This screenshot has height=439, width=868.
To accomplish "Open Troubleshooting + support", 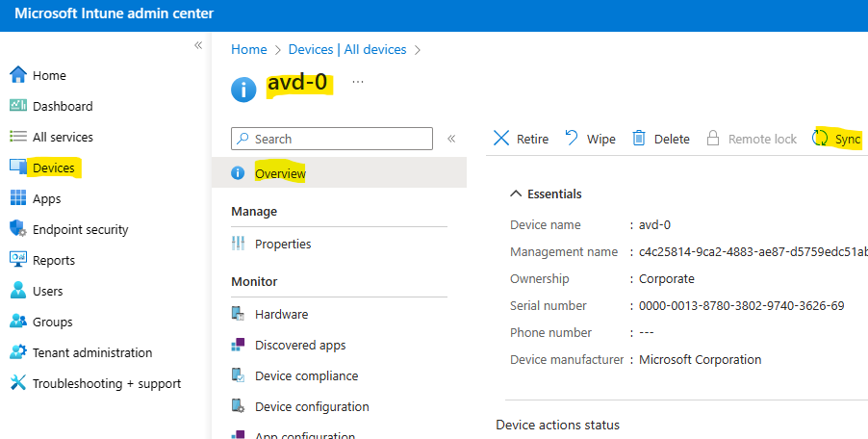I will [107, 383].
